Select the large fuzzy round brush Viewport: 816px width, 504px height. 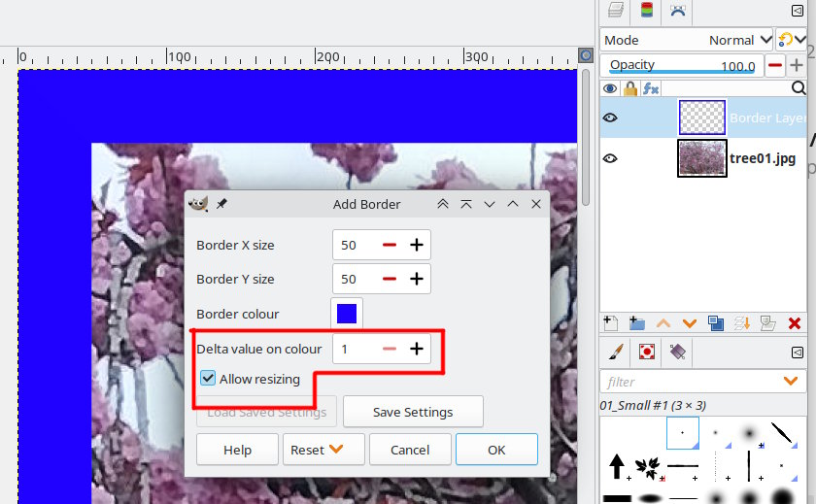click(748, 433)
